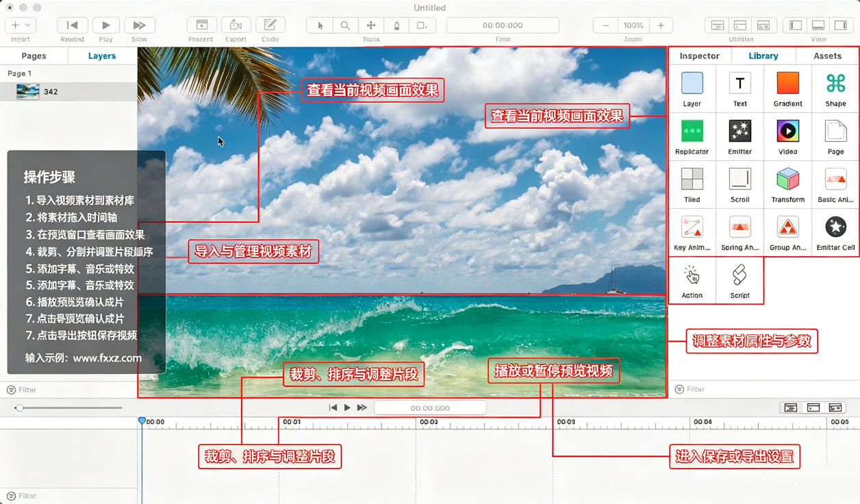The image size is (860, 504).
Task: Toggle the left sidebar view
Action: tap(795, 25)
